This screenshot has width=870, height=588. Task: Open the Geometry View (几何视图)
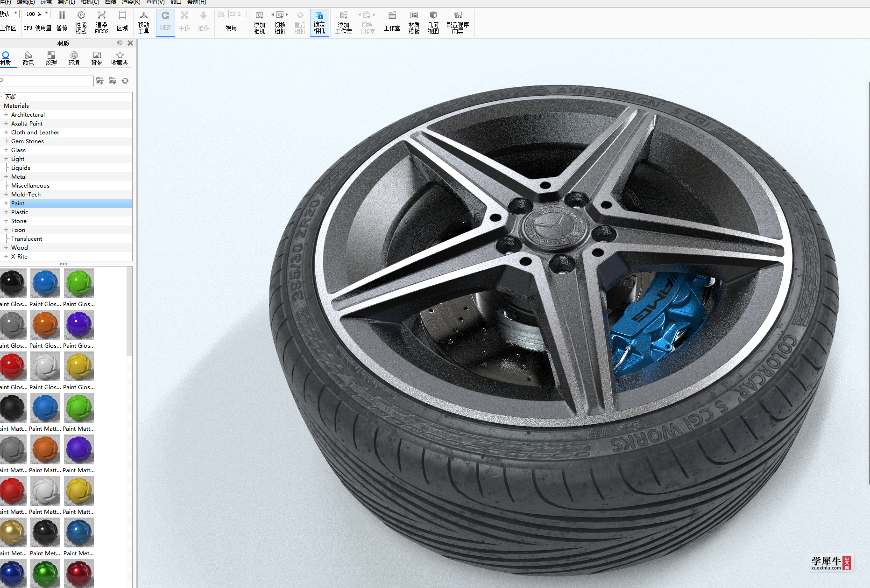pos(433,22)
